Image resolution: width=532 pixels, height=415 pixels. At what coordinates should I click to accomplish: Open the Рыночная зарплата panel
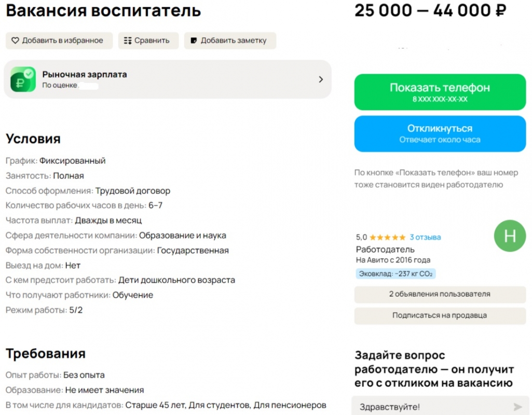point(167,79)
